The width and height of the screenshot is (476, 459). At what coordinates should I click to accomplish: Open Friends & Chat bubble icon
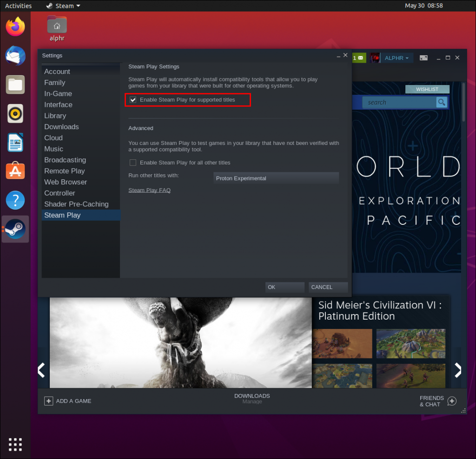[x=451, y=400]
